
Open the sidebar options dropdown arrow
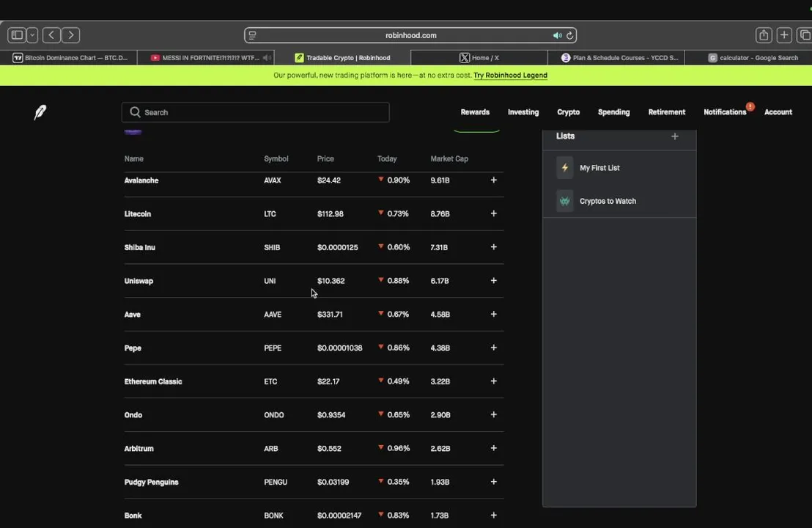coord(32,34)
